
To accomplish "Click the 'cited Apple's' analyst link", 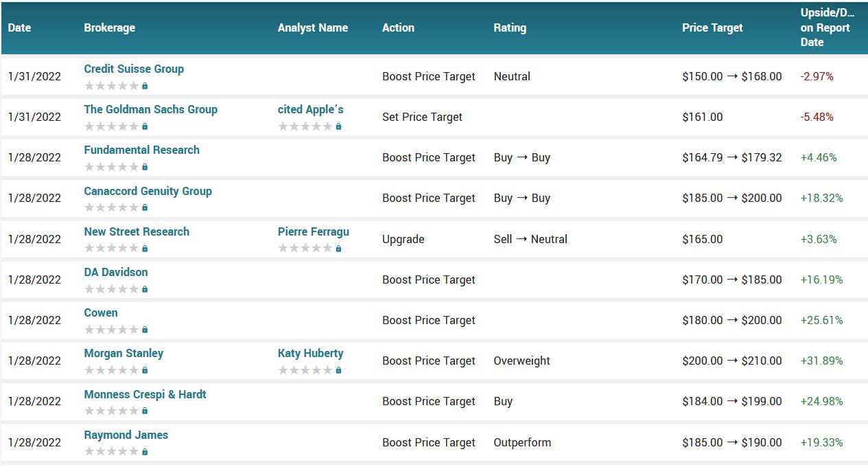I will point(310,110).
